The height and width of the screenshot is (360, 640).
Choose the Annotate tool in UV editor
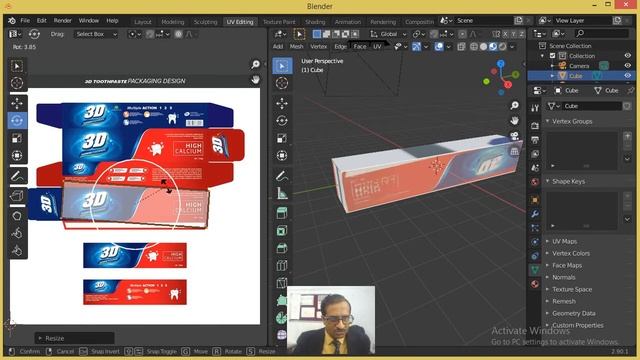click(x=17, y=176)
